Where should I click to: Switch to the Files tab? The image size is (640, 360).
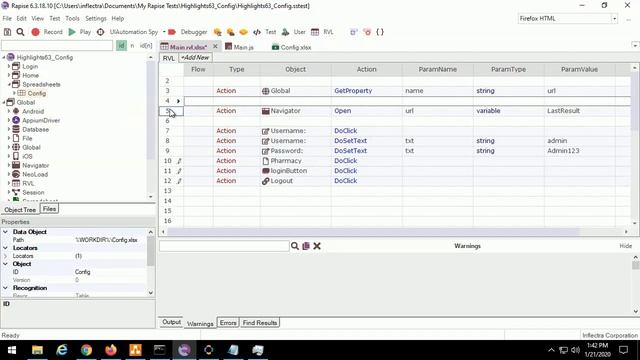point(49,209)
